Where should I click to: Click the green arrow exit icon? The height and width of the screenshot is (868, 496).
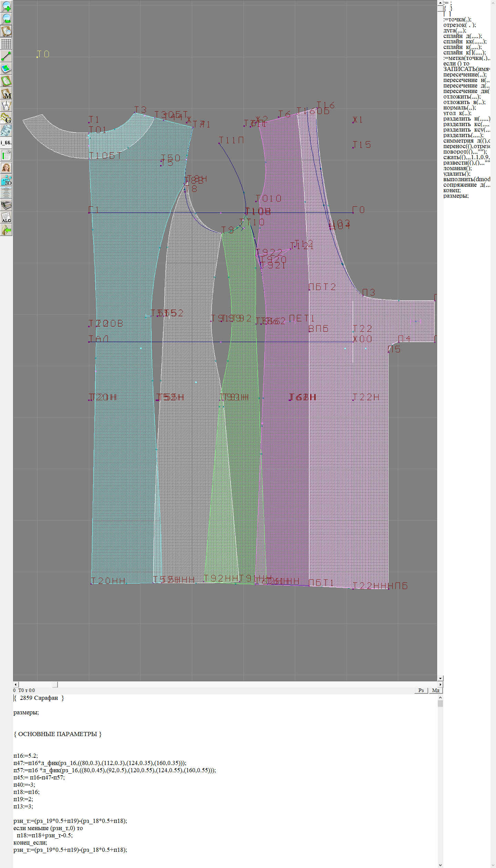point(6,230)
